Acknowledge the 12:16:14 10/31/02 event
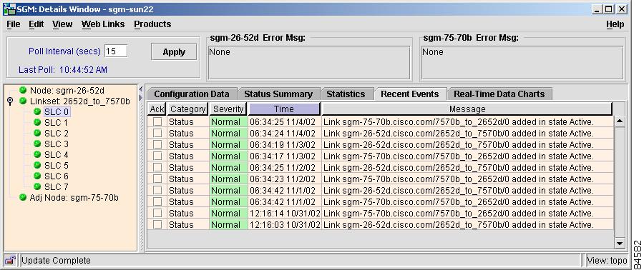644x270 pixels. (157, 213)
